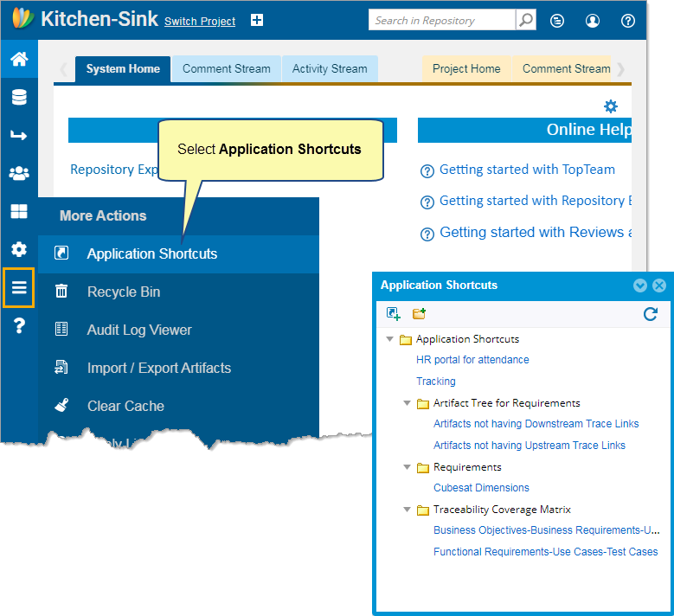Open the user profile icon in header
Screen dimensions: 674x616
click(x=593, y=20)
